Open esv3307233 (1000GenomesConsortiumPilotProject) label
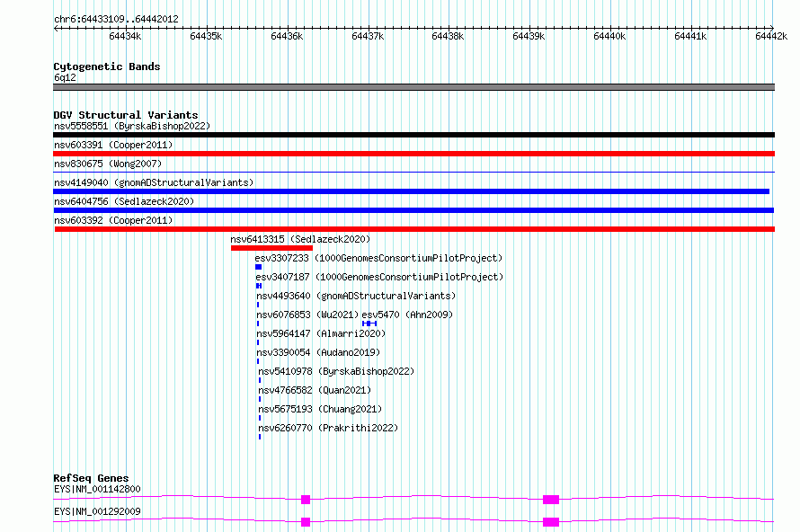The width and height of the screenshot is (800, 532). [378, 258]
